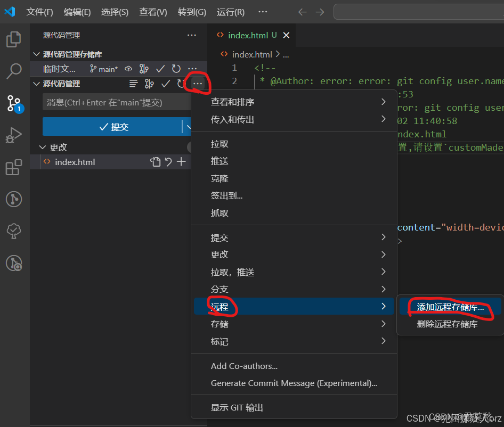Viewport: 504px width, 427px height.
Task: Click the Commit Graph icon in 源代码管理 header
Action: click(150, 84)
